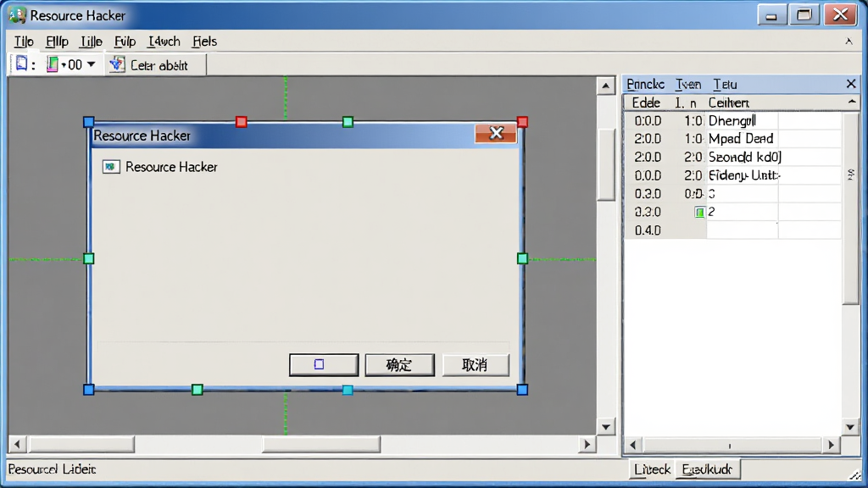Switch to the Princke tab in right panel
This screenshot has height=488, width=868.
click(x=645, y=84)
